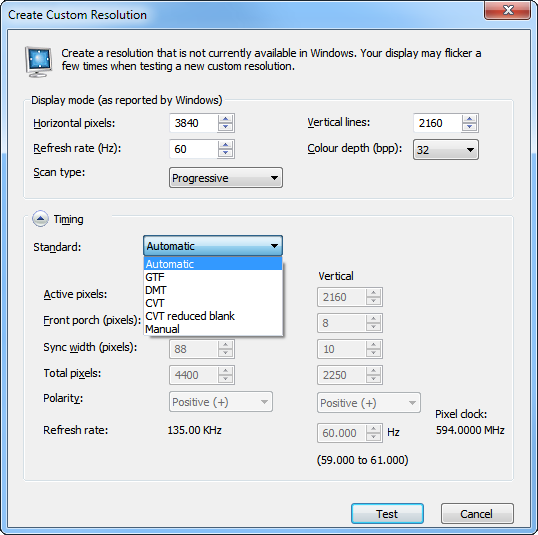Click the Timing section label
The height and width of the screenshot is (535, 538).
(x=68, y=219)
